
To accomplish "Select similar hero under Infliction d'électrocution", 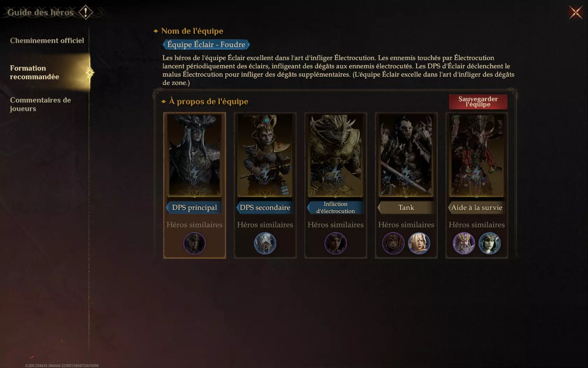I will [x=336, y=243].
